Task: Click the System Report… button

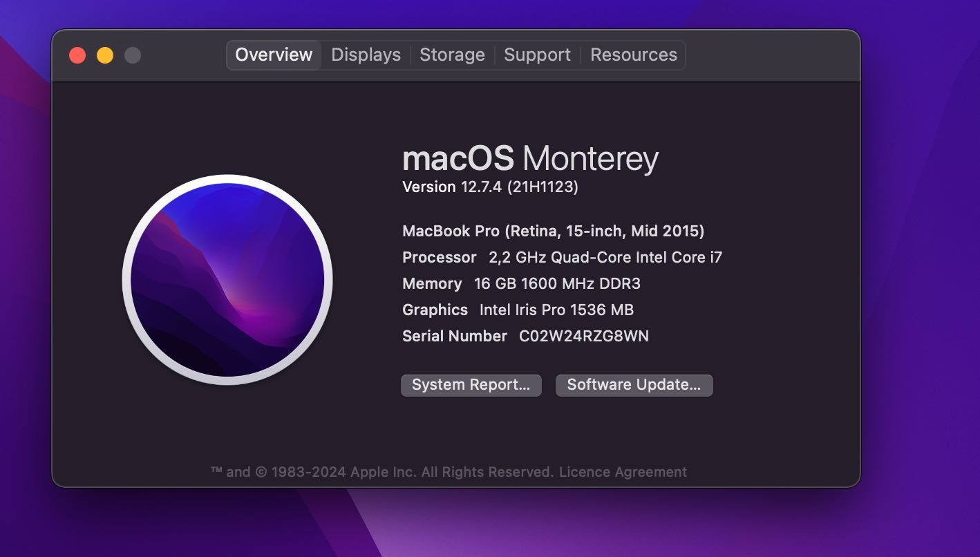Action: tap(471, 385)
